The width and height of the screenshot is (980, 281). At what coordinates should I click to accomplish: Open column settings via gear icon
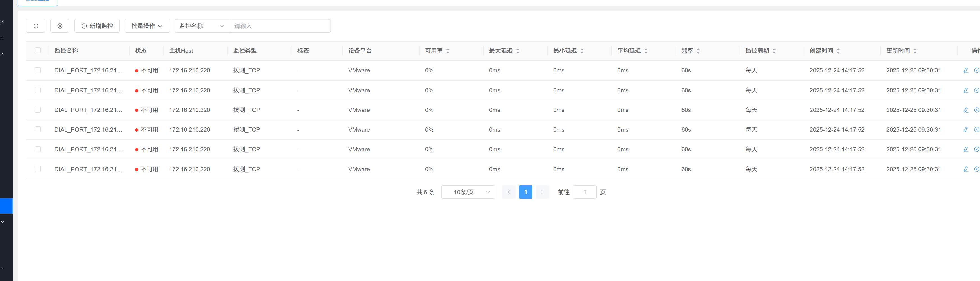60,26
